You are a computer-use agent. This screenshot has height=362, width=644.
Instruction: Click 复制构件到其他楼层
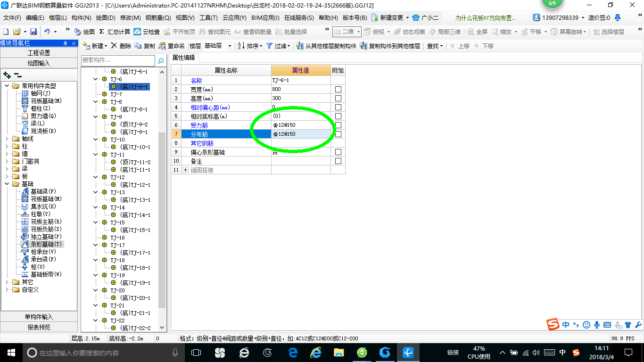point(390,46)
